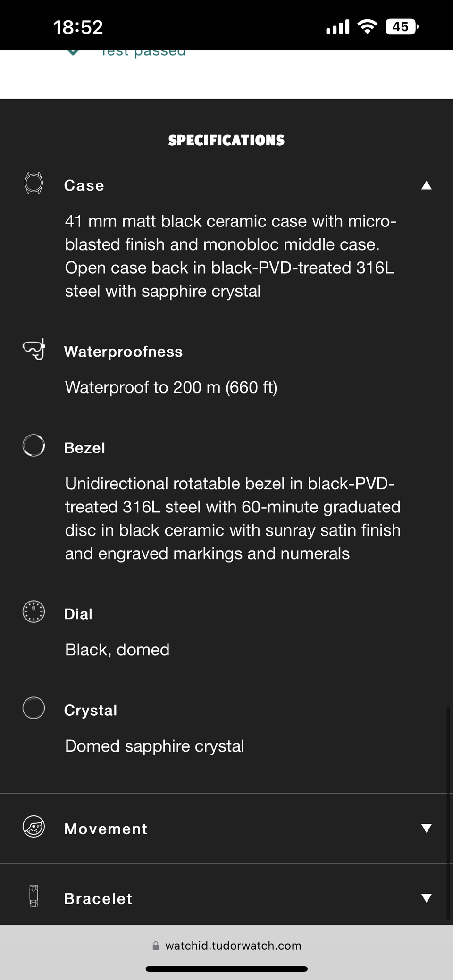
Task: Click the bracelet strap icon
Action: click(x=34, y=896)
